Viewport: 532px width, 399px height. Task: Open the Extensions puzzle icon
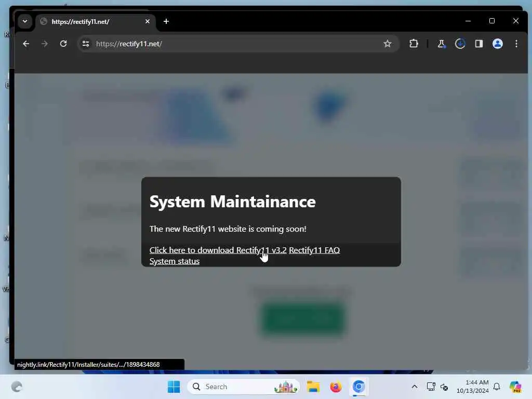(x=414, y=44)
